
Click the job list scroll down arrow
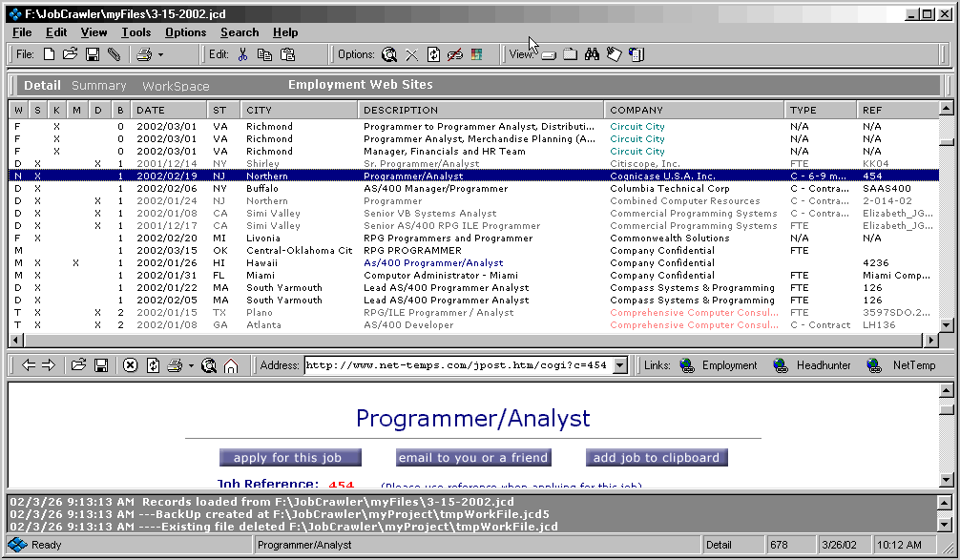point(946,325)
